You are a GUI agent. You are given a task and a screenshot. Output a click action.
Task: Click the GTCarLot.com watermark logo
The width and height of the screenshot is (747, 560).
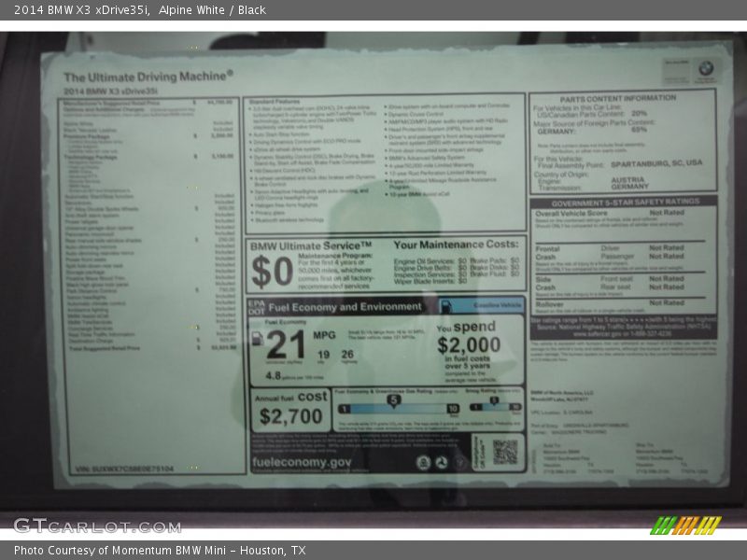point(96,525)
